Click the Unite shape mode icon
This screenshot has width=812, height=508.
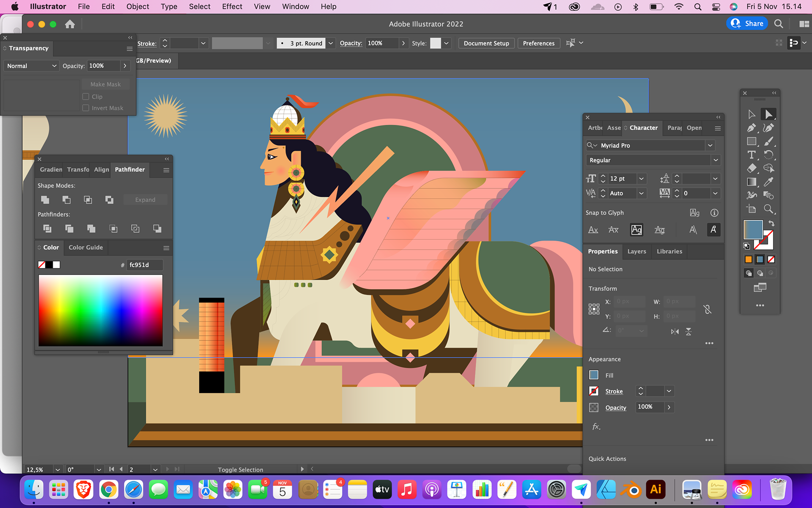point(45,199)
